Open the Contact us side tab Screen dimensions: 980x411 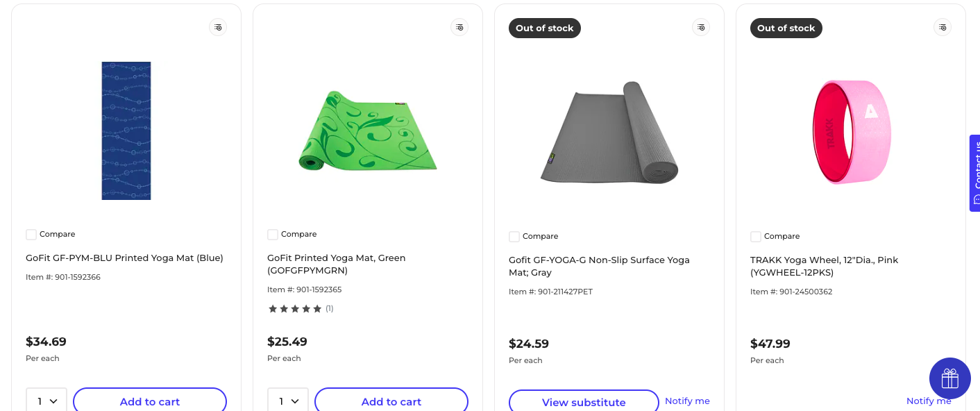pyautogui.click(x=974, y=173)
